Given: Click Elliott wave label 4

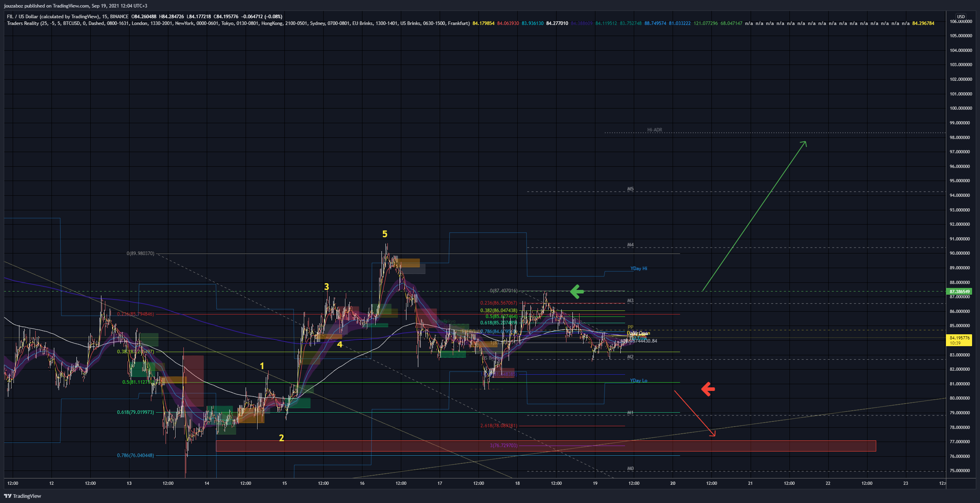Looking at the screenshot, I should pos(339,345).
